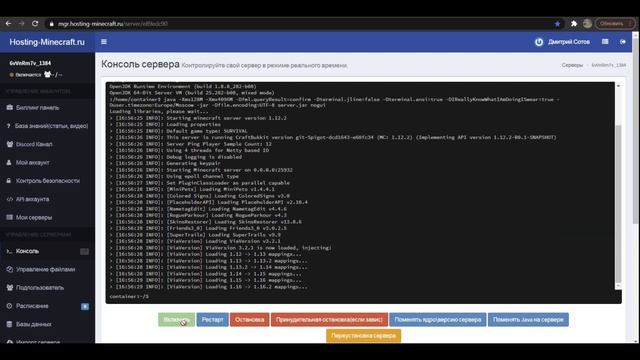
Task: Click the console command input line
Action: (x=363, y=296)
